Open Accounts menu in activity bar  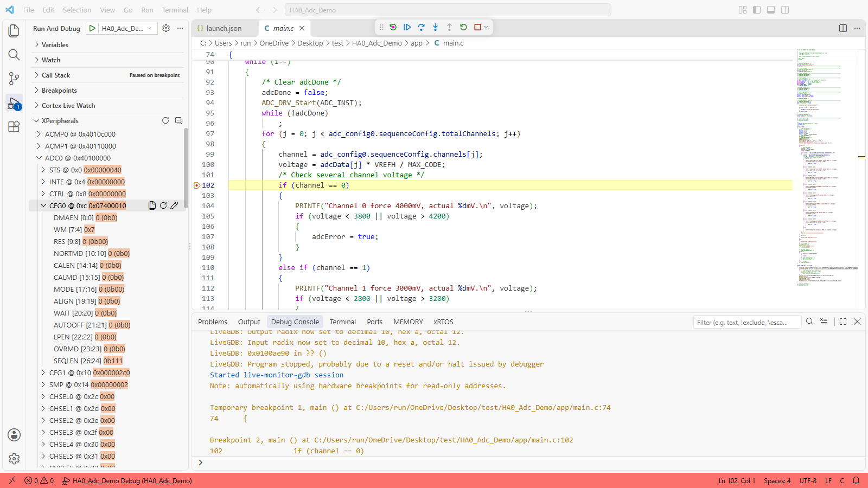pos(14,435)
